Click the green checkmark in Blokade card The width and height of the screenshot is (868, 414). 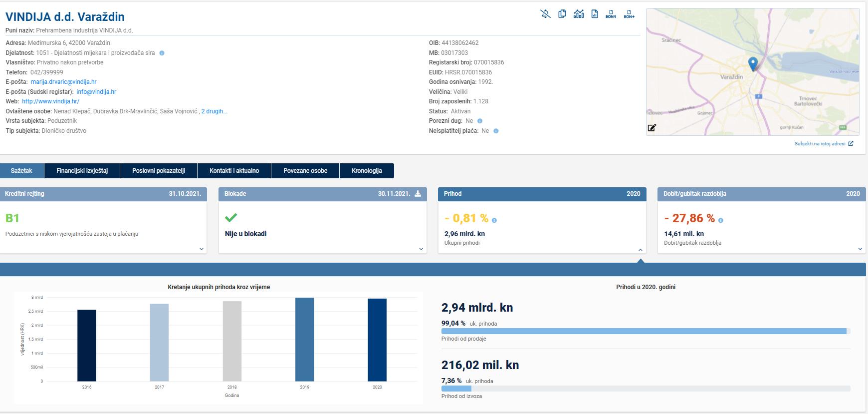231,218
